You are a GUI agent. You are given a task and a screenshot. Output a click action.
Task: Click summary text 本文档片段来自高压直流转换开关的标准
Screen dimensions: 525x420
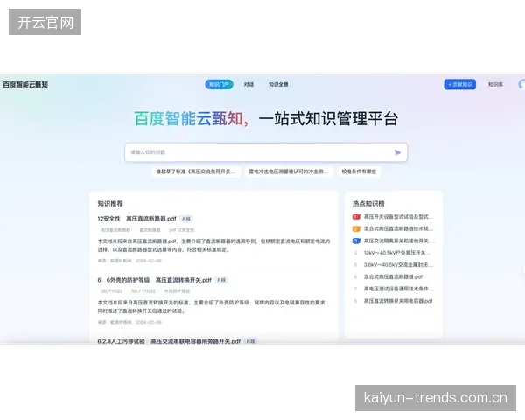pos(213,306)
